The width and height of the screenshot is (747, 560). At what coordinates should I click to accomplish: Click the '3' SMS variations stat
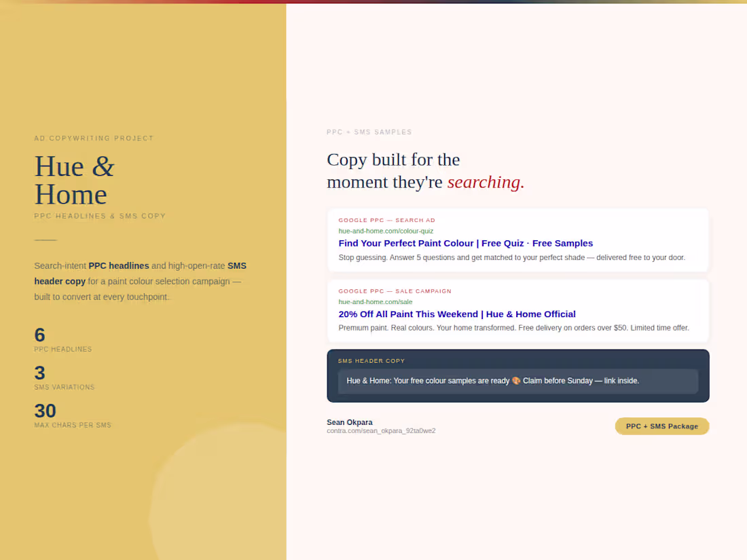[x=39, y=373]
